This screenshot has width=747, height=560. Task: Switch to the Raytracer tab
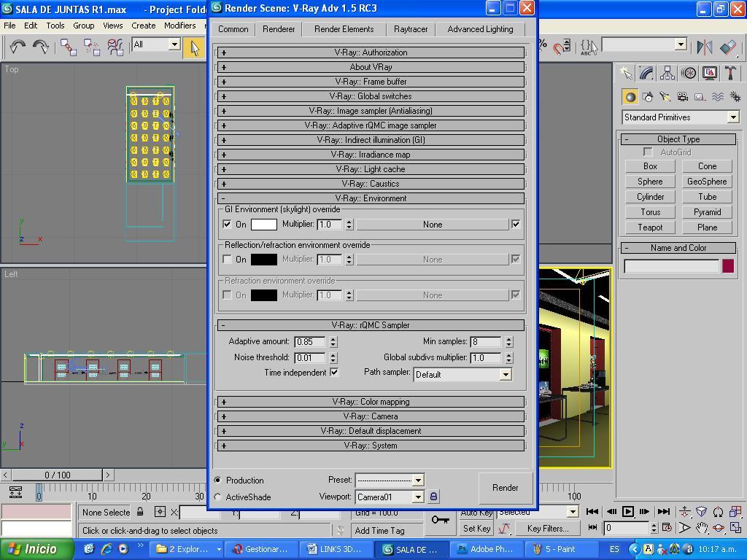pos(411,29)
